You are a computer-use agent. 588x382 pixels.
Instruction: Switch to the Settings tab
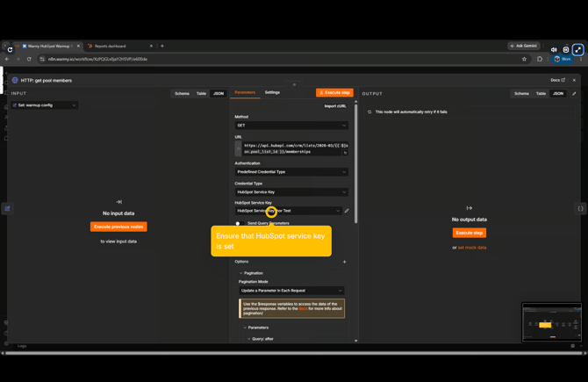[272, 92]
